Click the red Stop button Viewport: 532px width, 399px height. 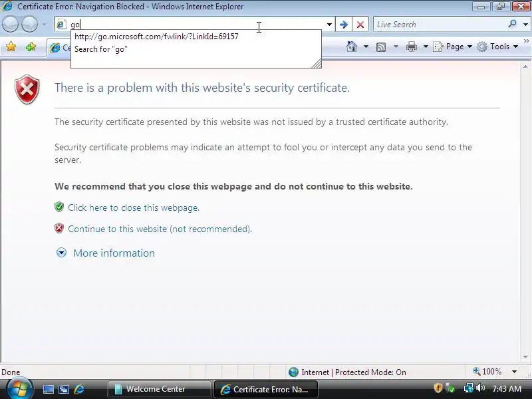pos(360,25)
